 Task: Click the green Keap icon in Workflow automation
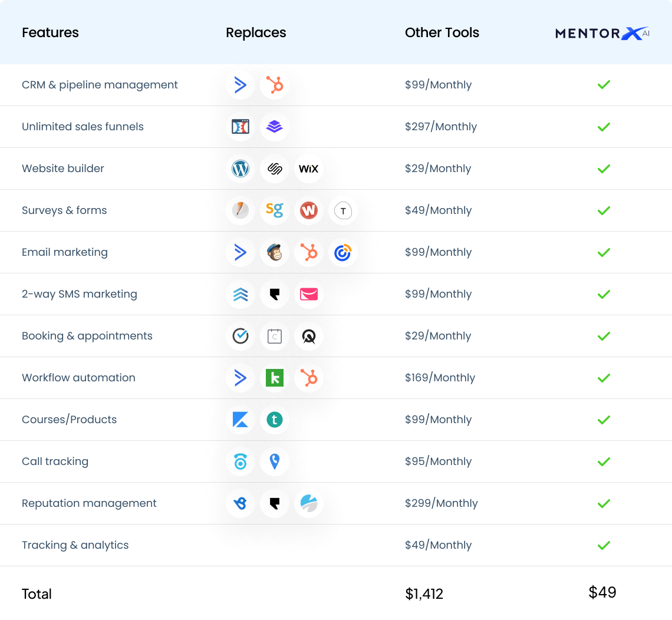tap(275, 378)
